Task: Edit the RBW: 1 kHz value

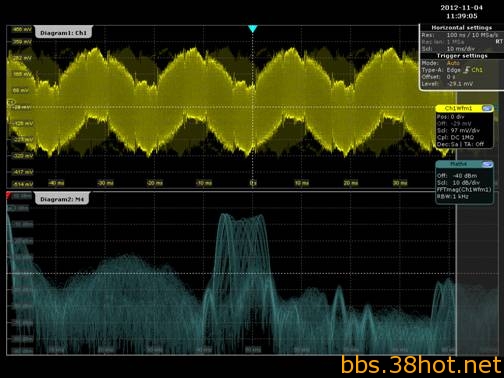Action: 453,196
